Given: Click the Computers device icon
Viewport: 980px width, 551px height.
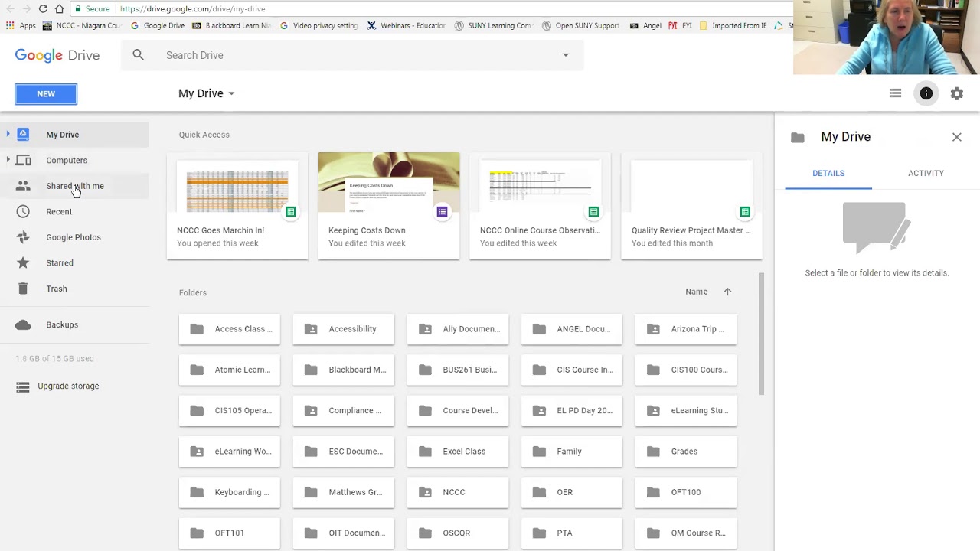Looking at the screenshot, I should tap(23, 160).
